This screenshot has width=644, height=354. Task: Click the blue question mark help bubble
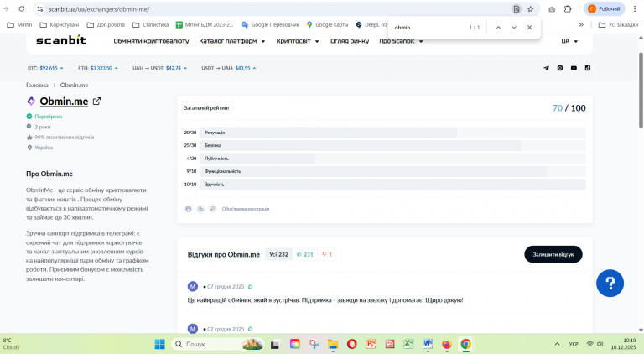pyautogui.click(x=610, y=283)
